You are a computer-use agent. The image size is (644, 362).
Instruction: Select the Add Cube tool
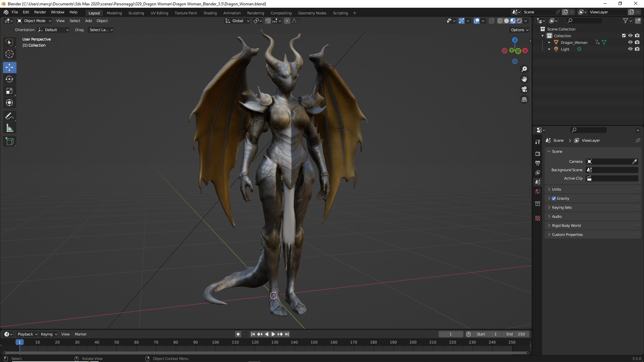[x=9, y=141]
